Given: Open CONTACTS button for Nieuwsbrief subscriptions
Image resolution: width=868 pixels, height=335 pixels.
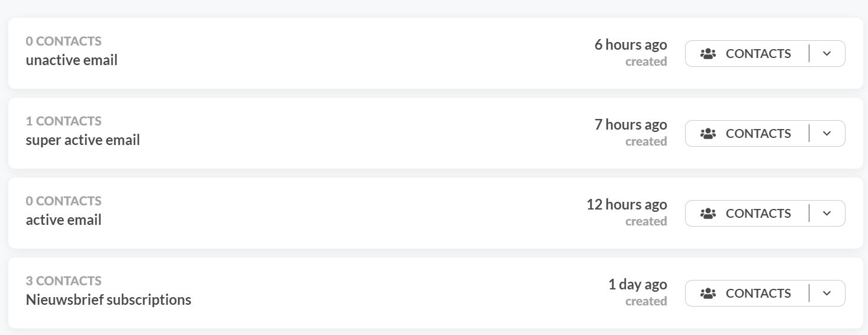Looking at the screenshot, I should [747, 294].
